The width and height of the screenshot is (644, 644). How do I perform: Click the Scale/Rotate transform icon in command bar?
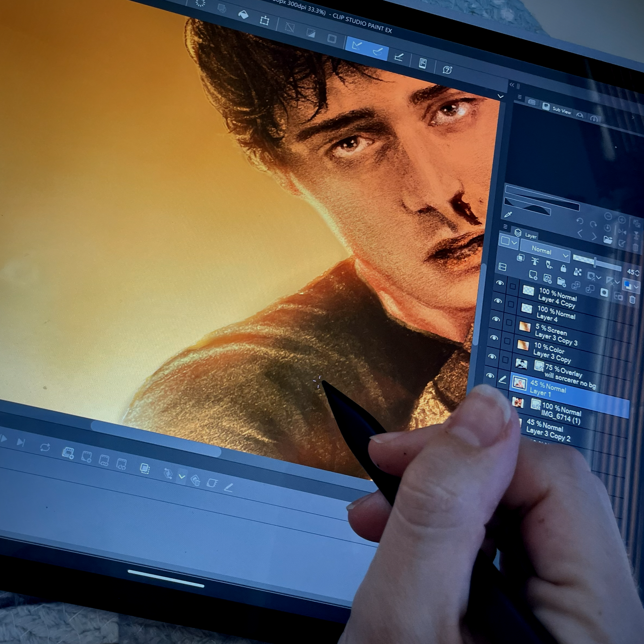coord(265,20)
